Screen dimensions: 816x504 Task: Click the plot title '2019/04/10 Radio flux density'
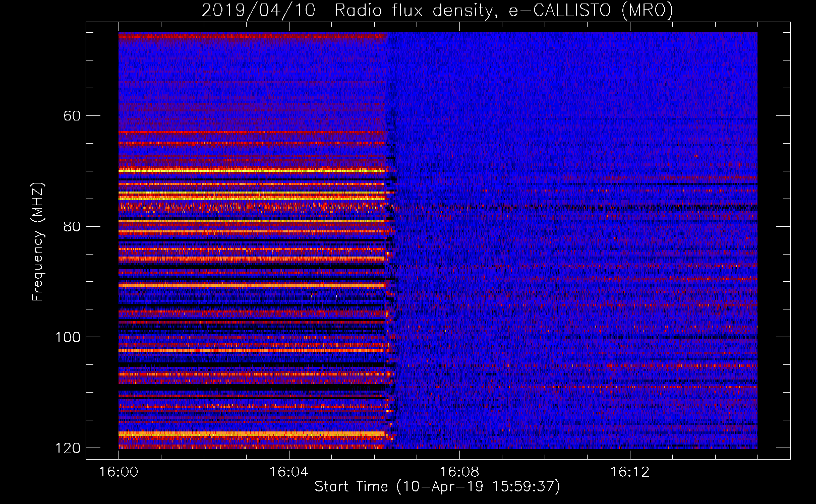click(x=437, y=11)
